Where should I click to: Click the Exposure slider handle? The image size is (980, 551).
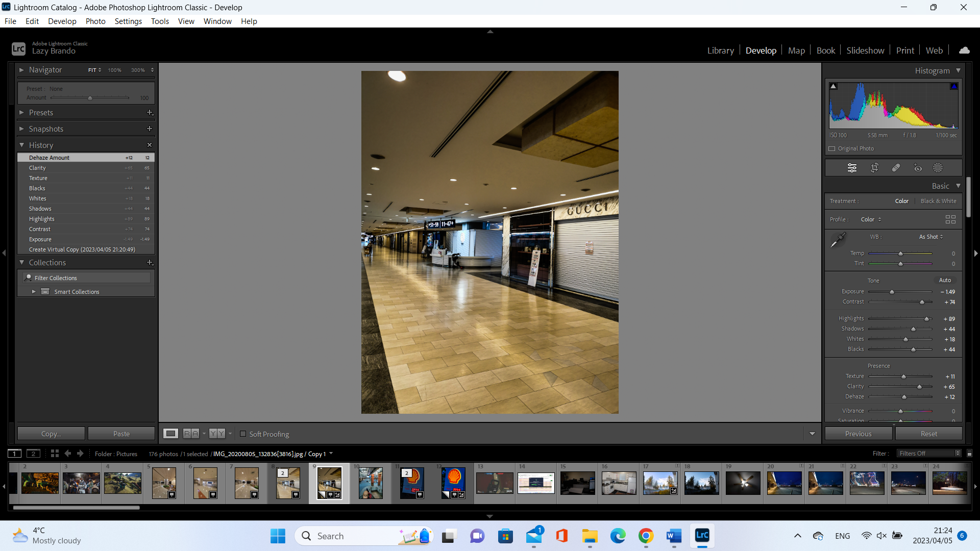click(892, 292)
